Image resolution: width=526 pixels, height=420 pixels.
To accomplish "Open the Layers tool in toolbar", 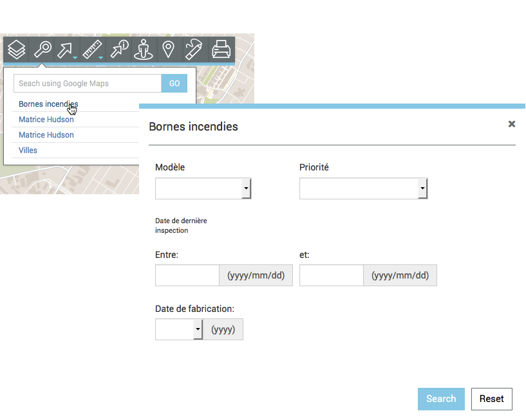I will (16, 50).
